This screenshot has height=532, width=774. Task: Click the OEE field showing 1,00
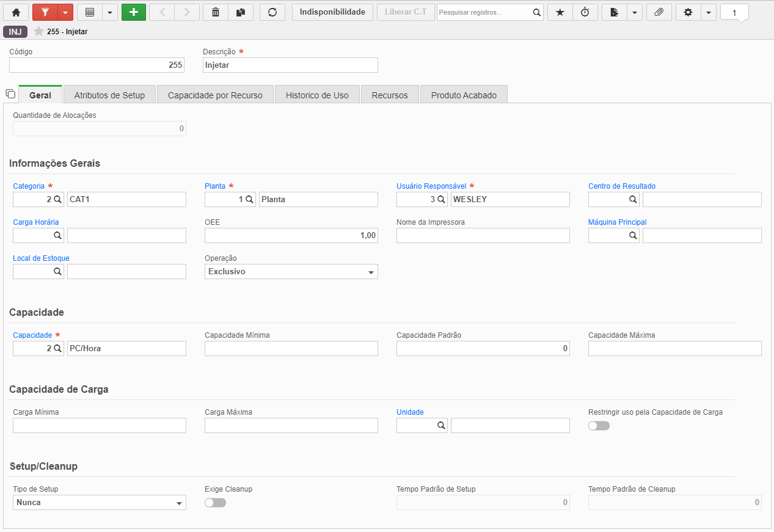coord(291,235)
